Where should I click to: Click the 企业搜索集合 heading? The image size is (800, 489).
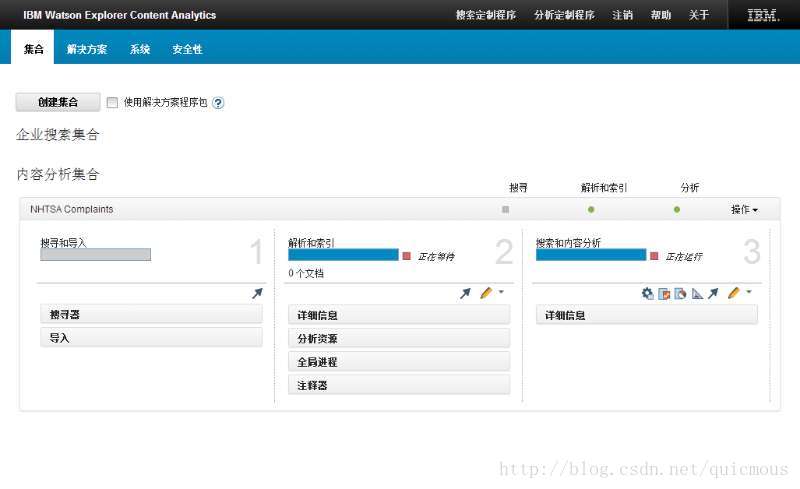click(58, 135)
